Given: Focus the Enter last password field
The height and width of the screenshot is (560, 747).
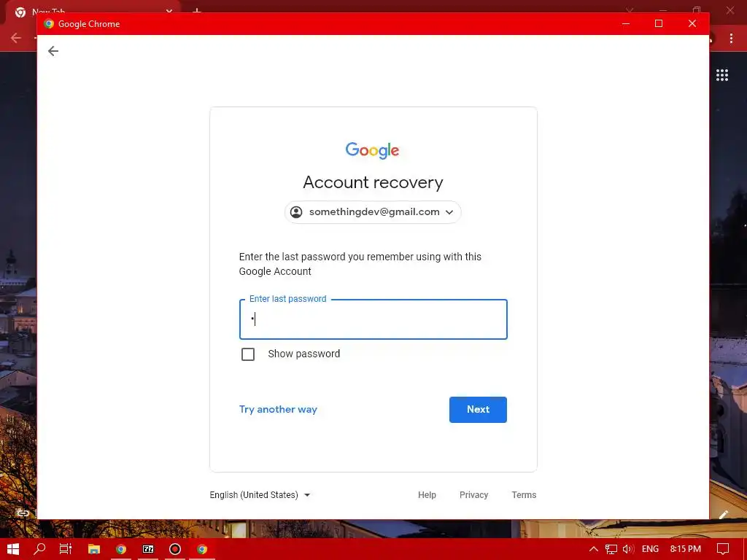Looking at the screenshot, I should 373,319.
